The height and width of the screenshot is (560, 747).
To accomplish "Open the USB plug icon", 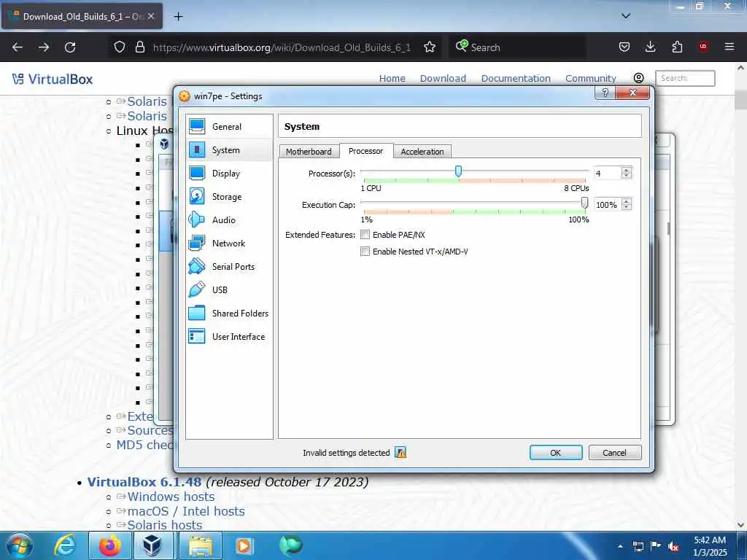I will tap(197, 290).
